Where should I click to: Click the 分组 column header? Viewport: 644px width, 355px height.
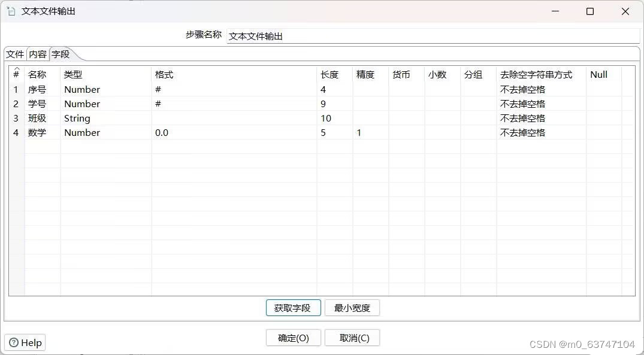478,74
